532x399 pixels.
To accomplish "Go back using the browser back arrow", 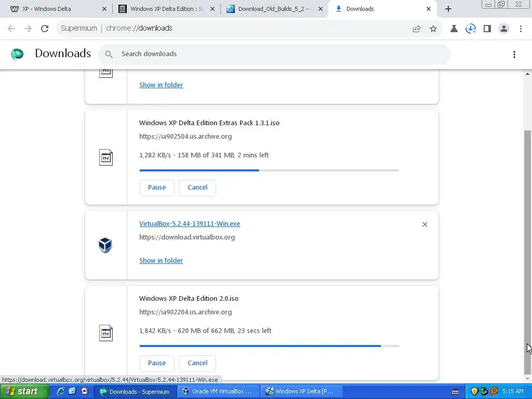I will coord(11,29).
